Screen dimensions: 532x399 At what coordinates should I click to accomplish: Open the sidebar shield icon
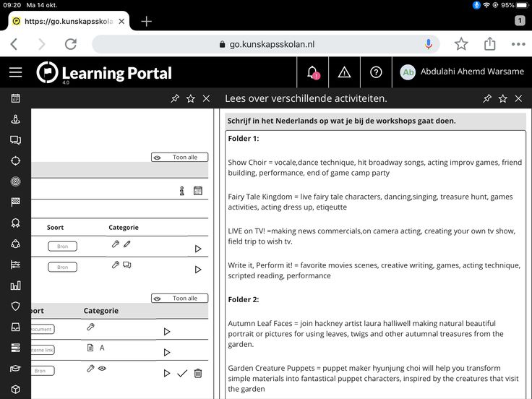(x=15, y=306)
